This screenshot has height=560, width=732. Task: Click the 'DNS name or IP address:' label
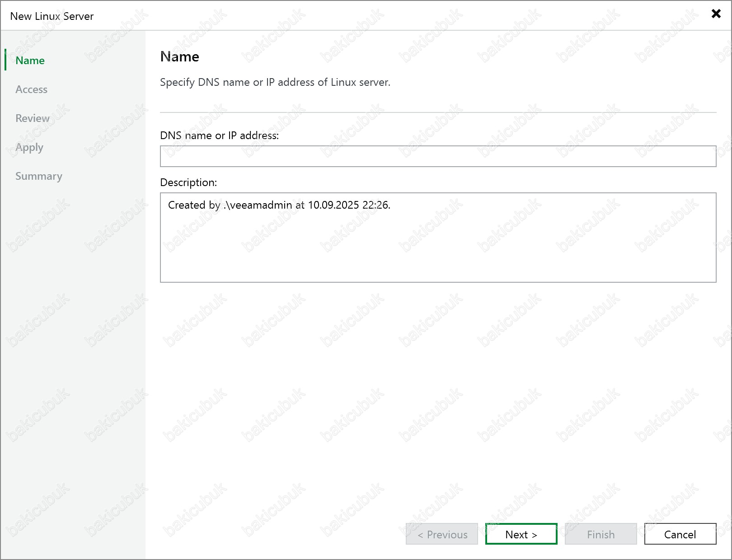[219, 135]
